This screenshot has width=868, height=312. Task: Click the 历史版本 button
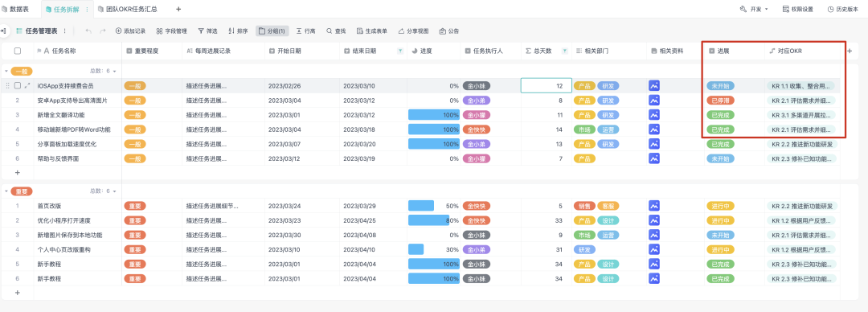click(x=842, y=10)
